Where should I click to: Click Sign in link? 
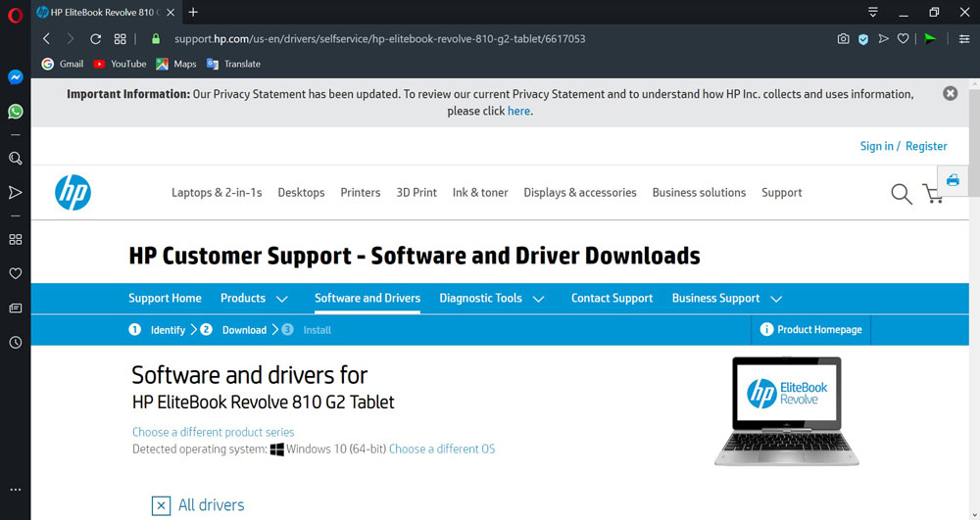pos(876,146)
